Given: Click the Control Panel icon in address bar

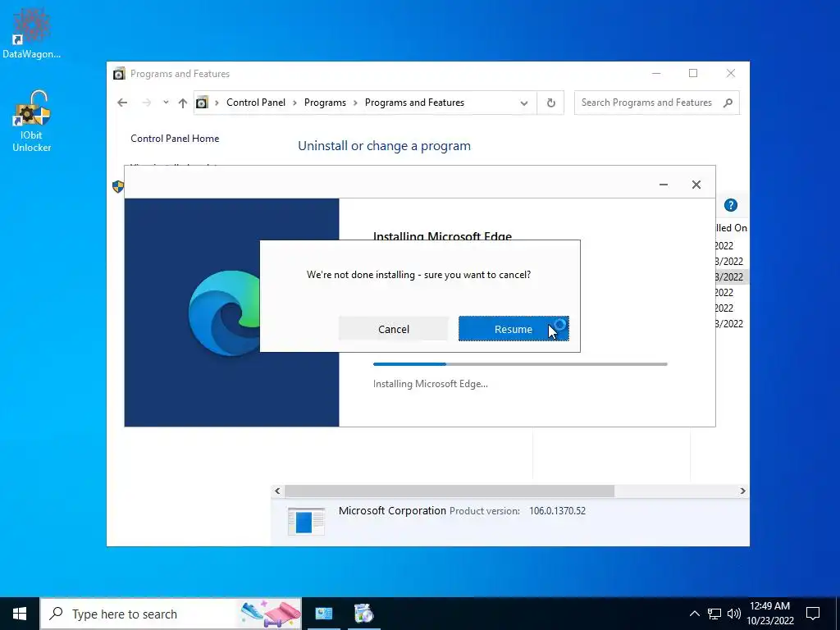Looking at the screenshot, I should point(202,103).
